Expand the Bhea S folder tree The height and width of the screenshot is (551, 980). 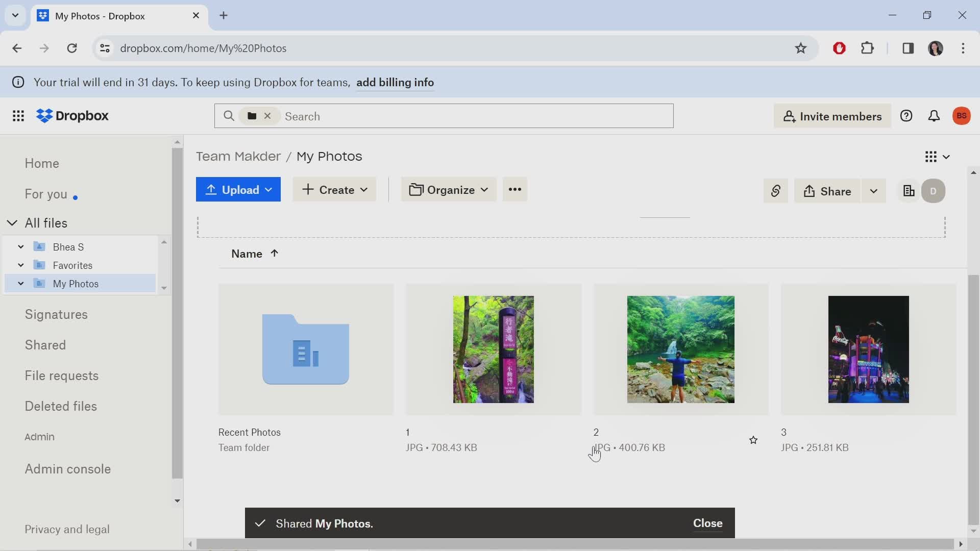21,247
